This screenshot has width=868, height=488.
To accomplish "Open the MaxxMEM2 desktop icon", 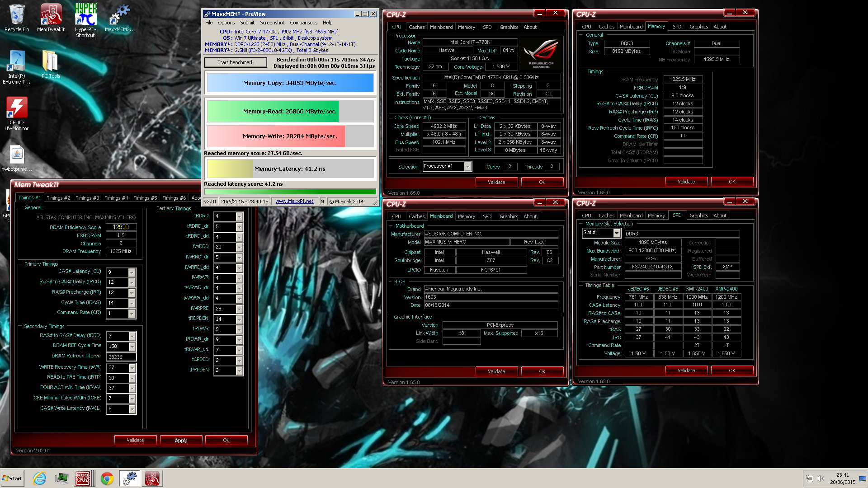I will click(x=119, y=18).
